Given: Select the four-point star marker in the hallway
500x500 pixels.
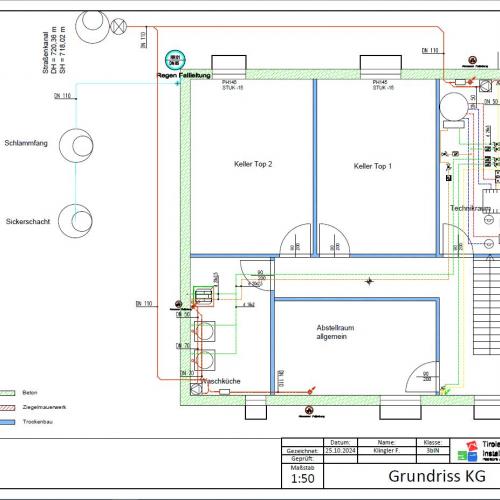Looking at the screenshot, I should point(369,281).
